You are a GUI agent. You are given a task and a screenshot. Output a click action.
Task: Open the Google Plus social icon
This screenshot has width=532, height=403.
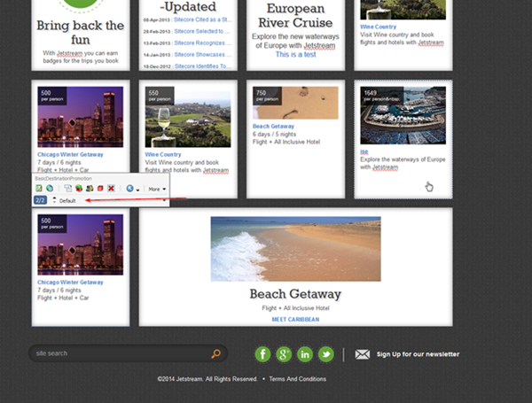pos(284,354)
